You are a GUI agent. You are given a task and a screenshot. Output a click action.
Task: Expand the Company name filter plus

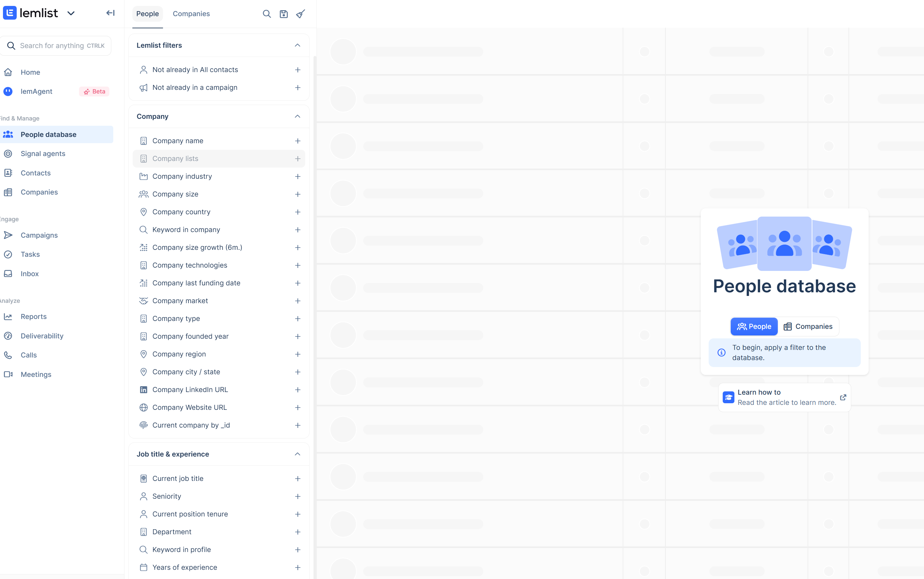[298, 141]
